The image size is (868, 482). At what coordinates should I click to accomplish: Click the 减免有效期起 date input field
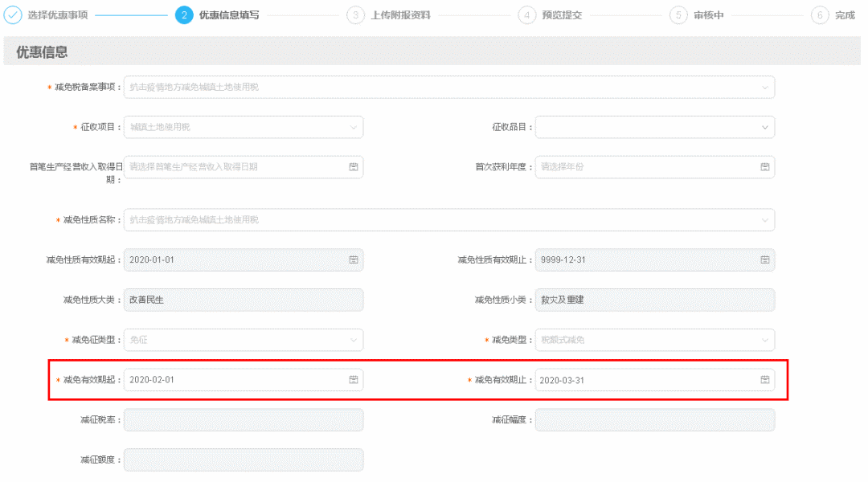pos(233,380)
